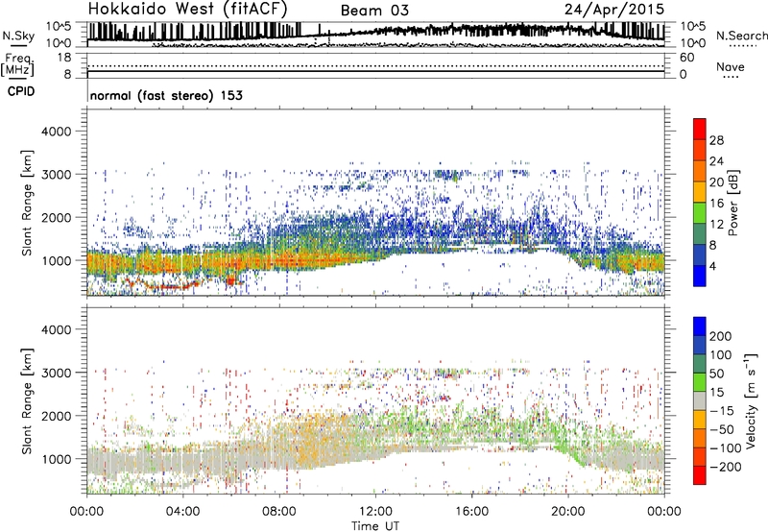Click the -50 label on velocity colorbar
The width and height of the screenshot is (768, 532).
pyautogui.click(x=721, y=429)
